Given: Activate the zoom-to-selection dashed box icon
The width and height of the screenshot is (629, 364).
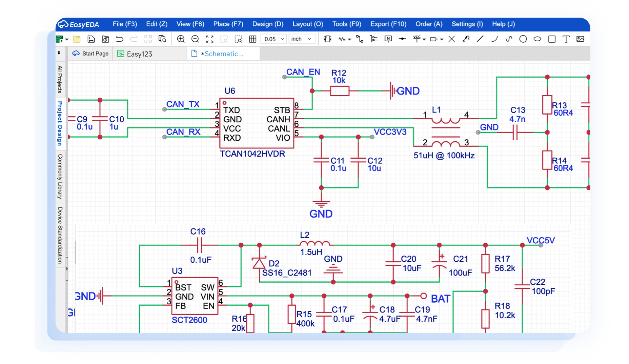Looking at the screenshot, I should pos(238,39).
